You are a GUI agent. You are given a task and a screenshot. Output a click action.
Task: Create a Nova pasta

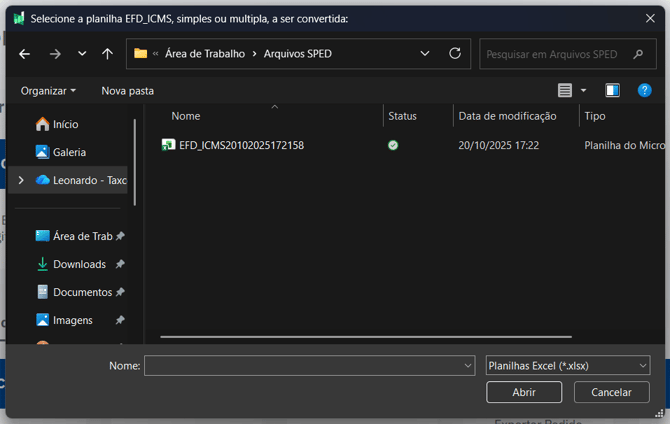tap(127, 91)
